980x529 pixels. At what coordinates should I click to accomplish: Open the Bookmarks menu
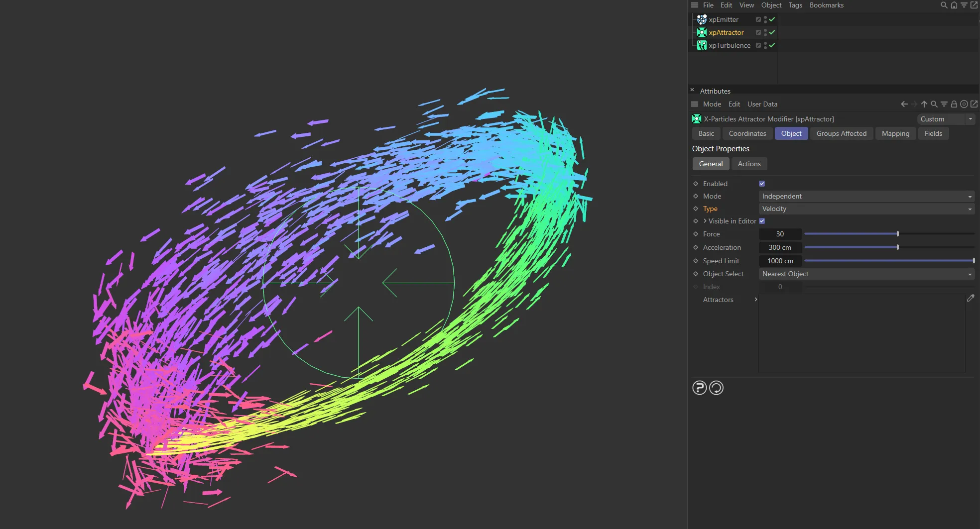[827, 5]
